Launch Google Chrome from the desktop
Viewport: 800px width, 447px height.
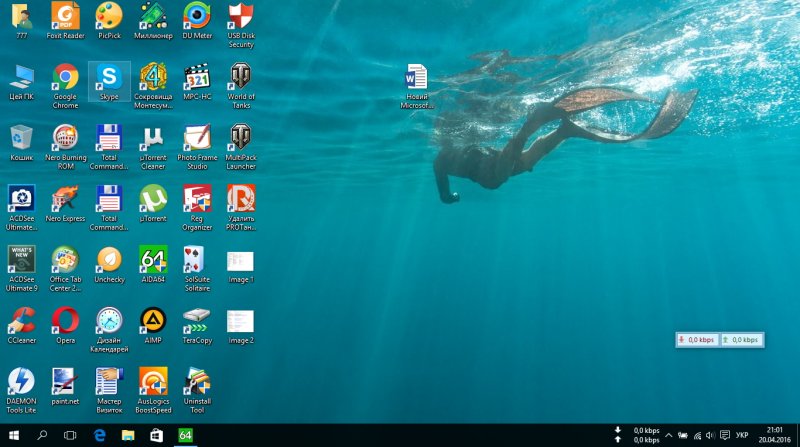(x=65, y=78)
